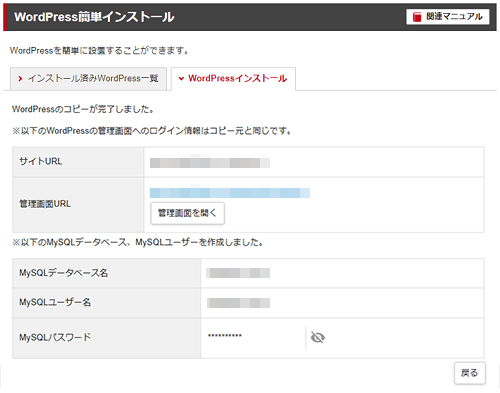Select the masked MySQLパスワード field
The height and width of the screenshot is (393, 500).
(x=253, y=336)
